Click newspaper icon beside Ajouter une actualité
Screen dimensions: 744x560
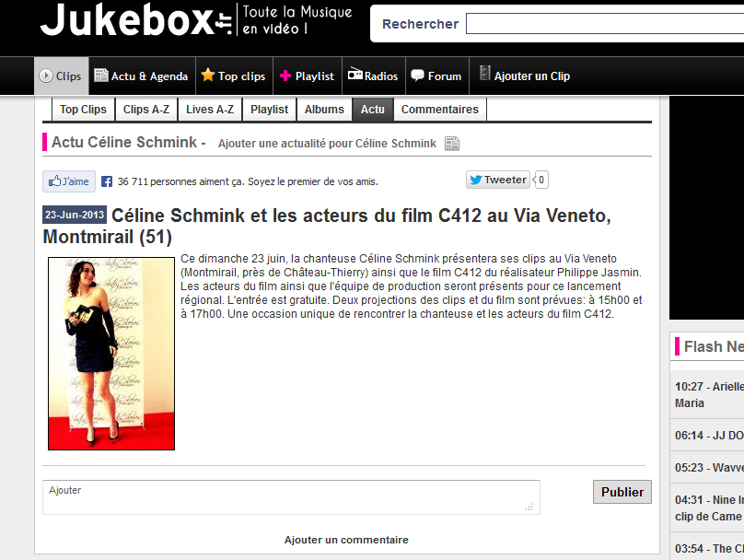pos(452,144)
